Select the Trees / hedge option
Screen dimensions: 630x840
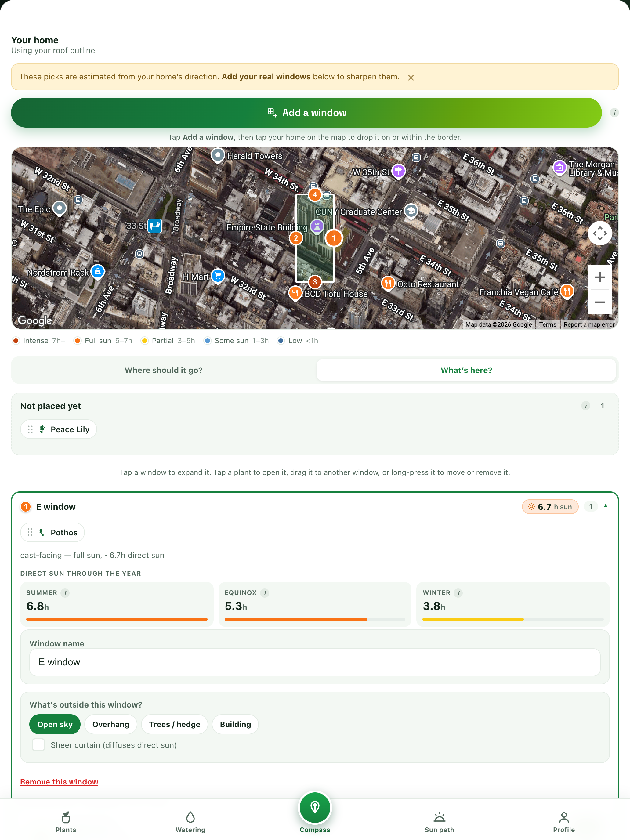(x=174, y=725)
